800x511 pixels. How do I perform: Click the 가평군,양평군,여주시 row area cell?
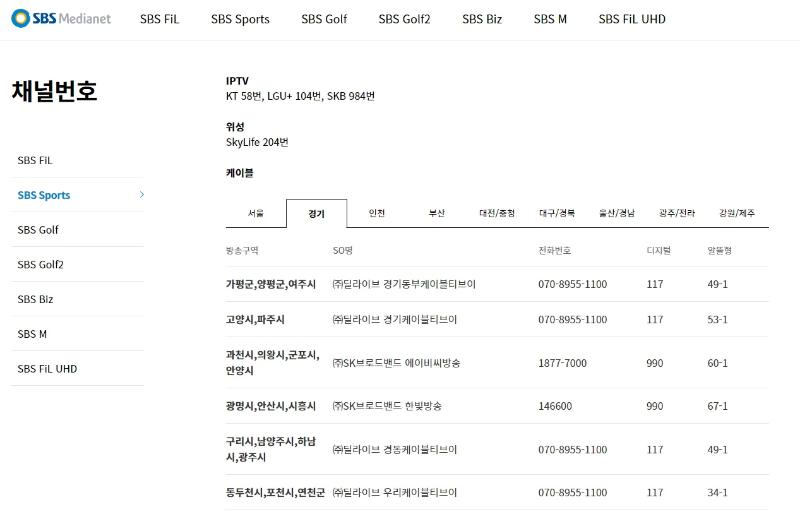click(x=271, y=285)
